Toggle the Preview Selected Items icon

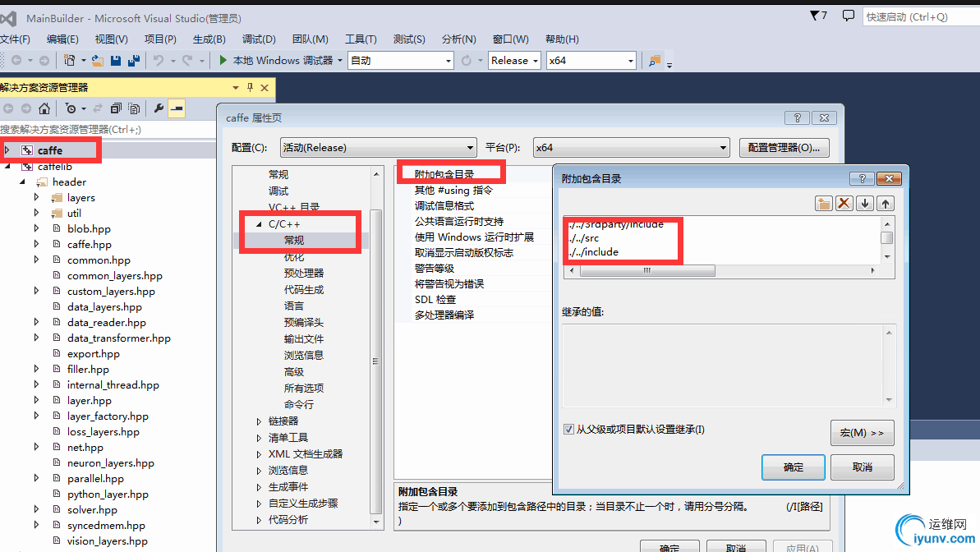177,108
